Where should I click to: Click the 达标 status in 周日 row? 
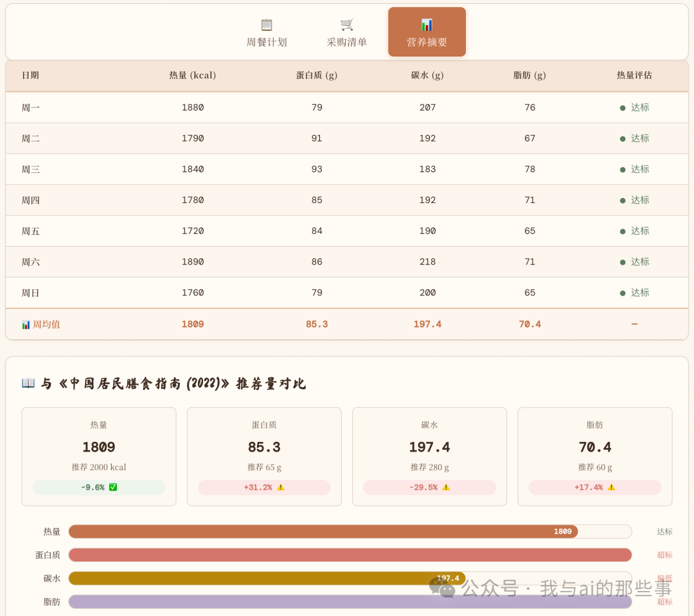coord(635,293)
